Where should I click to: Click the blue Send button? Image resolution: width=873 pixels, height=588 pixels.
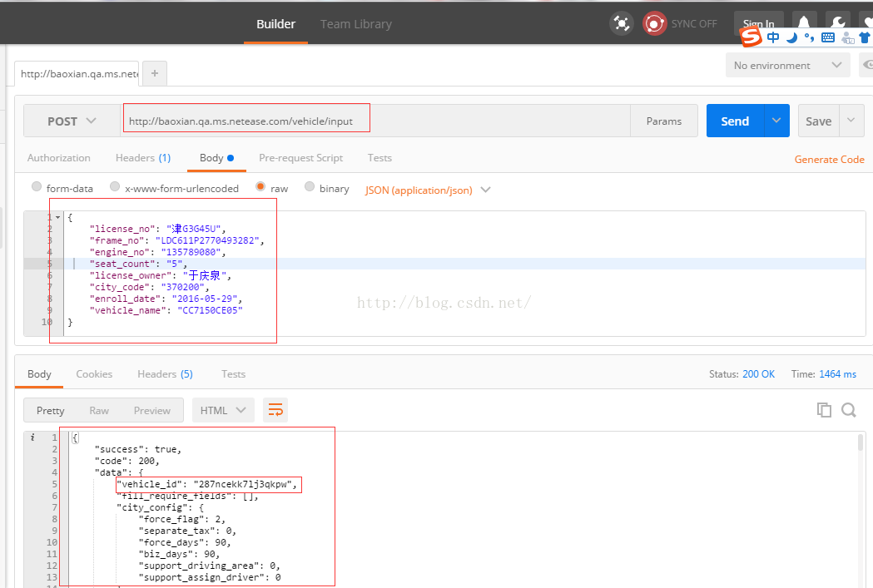735,121
